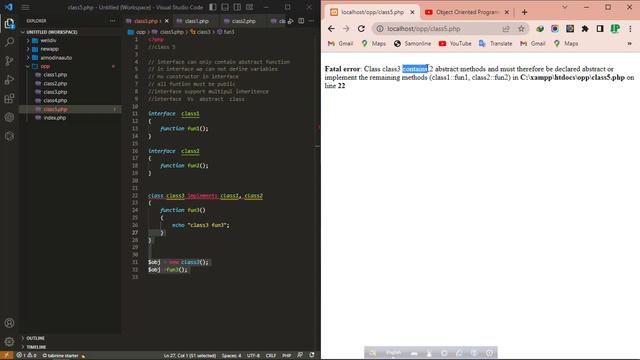Click the tabnine starter status item
The width and height of the screenshot is (640, 360).
click(64, 356)
